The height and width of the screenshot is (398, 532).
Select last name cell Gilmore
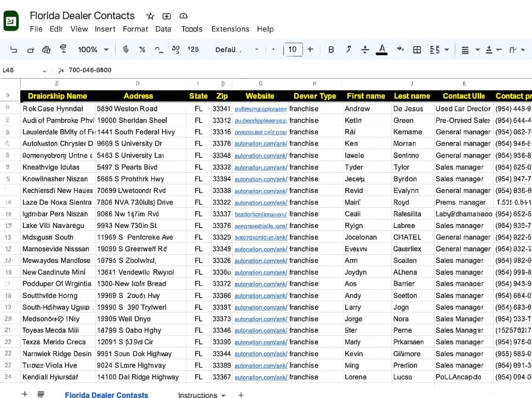(412, 354)
